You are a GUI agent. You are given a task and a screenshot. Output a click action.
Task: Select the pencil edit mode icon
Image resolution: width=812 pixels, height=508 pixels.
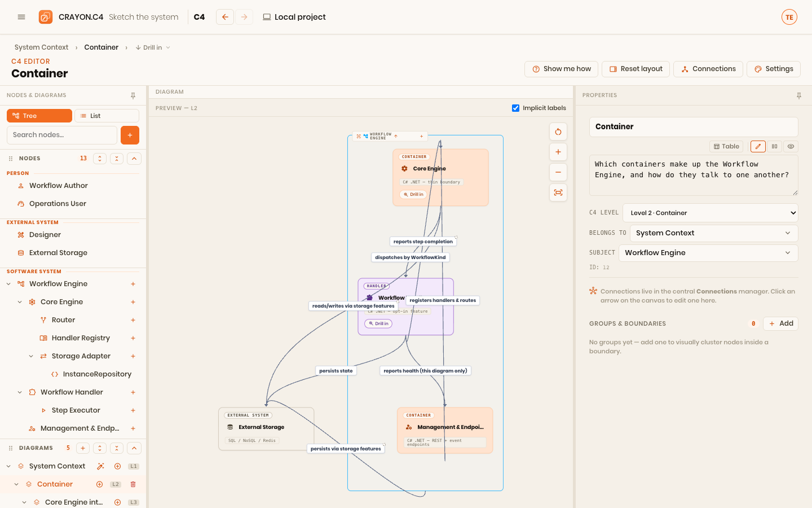click(758, 146)
